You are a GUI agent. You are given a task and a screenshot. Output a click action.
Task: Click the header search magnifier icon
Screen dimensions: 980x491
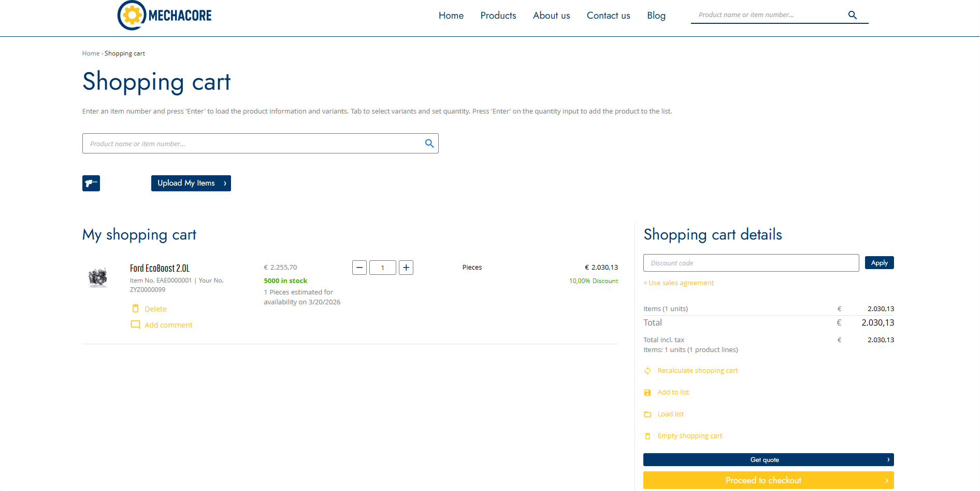(x=852, y=15)
